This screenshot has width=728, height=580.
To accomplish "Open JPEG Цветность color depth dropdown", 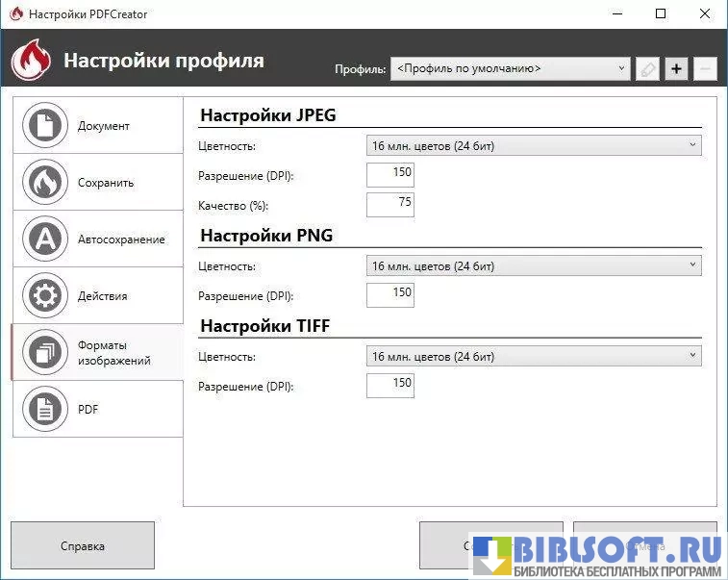I will pyautogui.click(x=534, y=146).
